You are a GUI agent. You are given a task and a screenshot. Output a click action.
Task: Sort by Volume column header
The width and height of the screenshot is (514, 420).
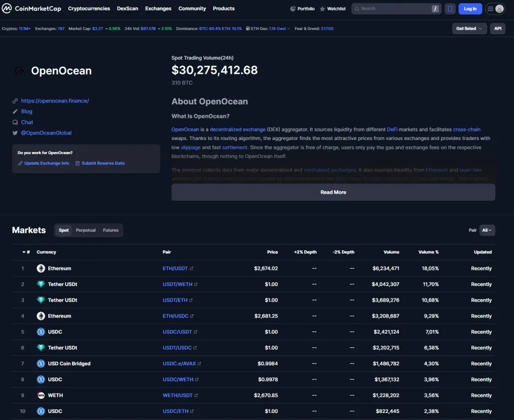click(392, 252)
